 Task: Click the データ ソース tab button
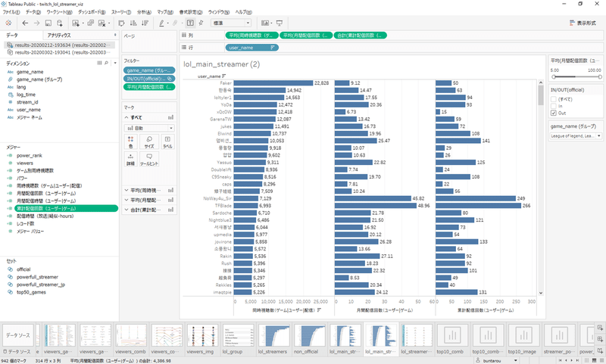[x=17, y=335]
